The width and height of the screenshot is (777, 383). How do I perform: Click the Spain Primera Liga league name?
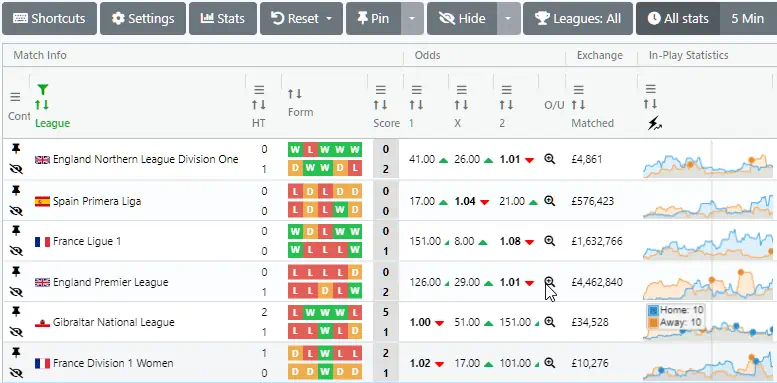(97, 201)
